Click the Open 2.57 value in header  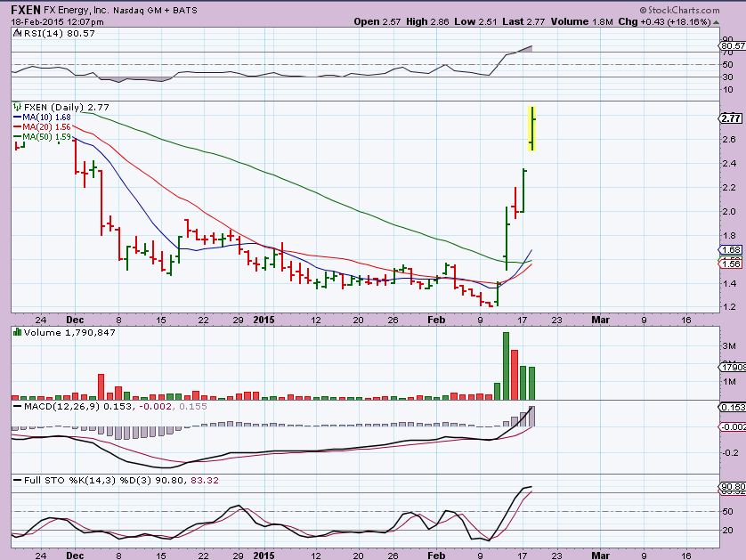tap(377, 21)
